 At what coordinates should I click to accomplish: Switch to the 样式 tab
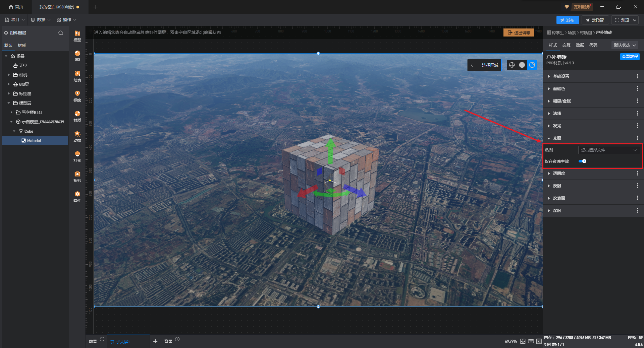coord(553,45)
